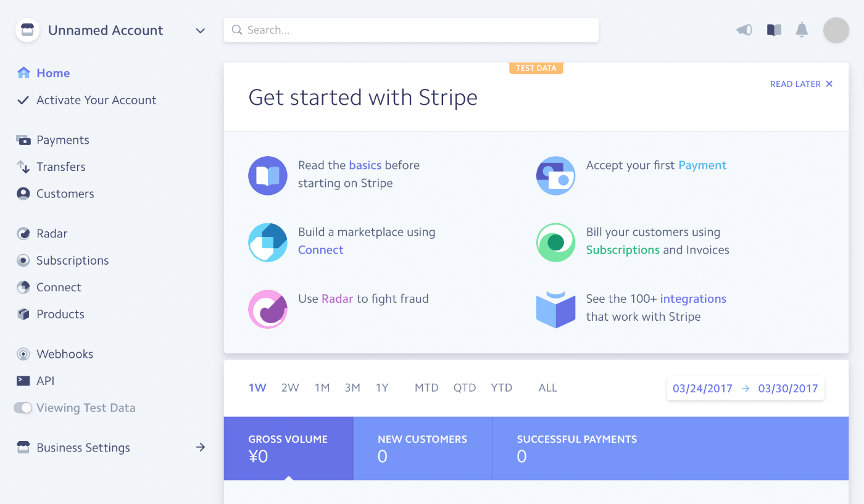Click the Payments wallet icon in sidebar
The image size is (864, 504).
[x=23, y=140]
